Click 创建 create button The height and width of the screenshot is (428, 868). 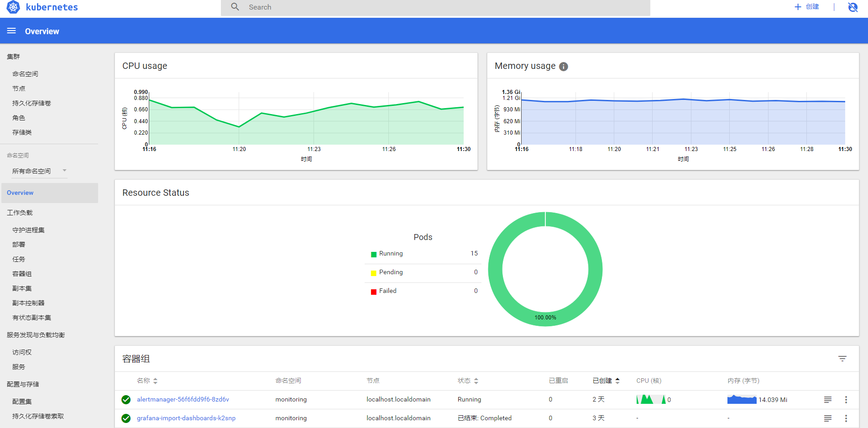click(x=807, y=7)
